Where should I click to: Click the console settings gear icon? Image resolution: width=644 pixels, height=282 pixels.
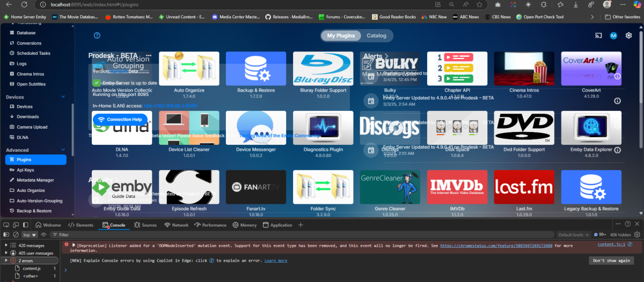click(x=636, y=235)
